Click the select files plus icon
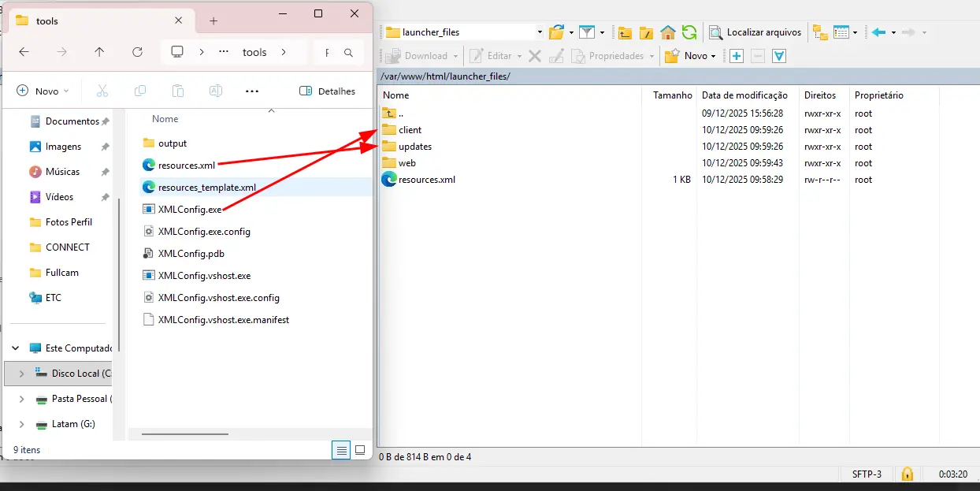Viewport: 980px width, 491px height. 737,56
